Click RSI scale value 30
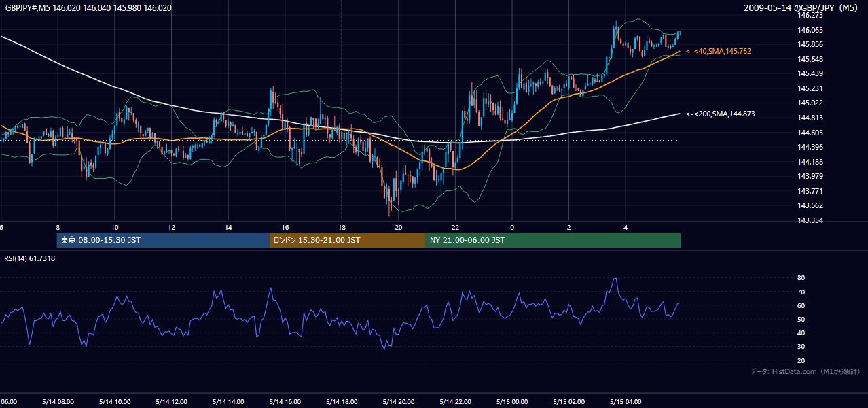 click(x=801, y=347)
